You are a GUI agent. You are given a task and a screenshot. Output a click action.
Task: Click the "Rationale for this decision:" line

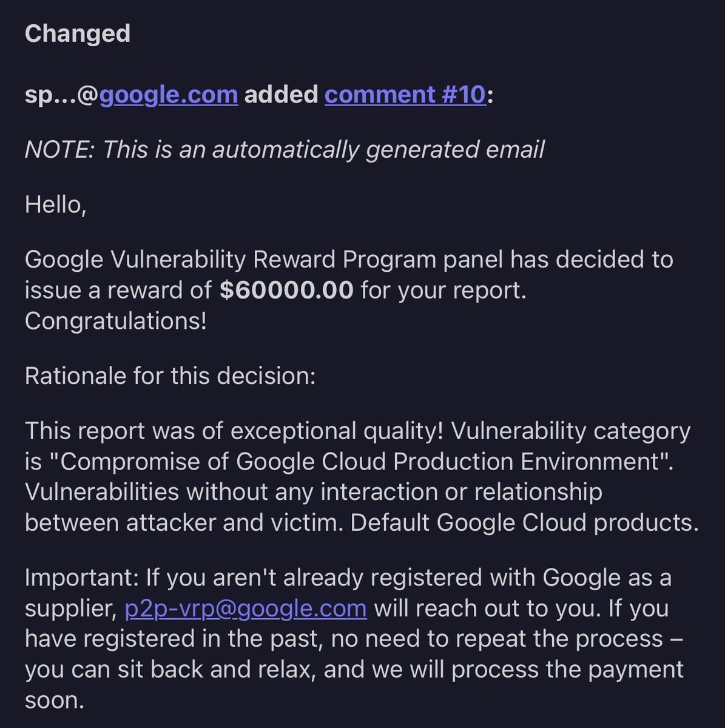coord(170,376)
